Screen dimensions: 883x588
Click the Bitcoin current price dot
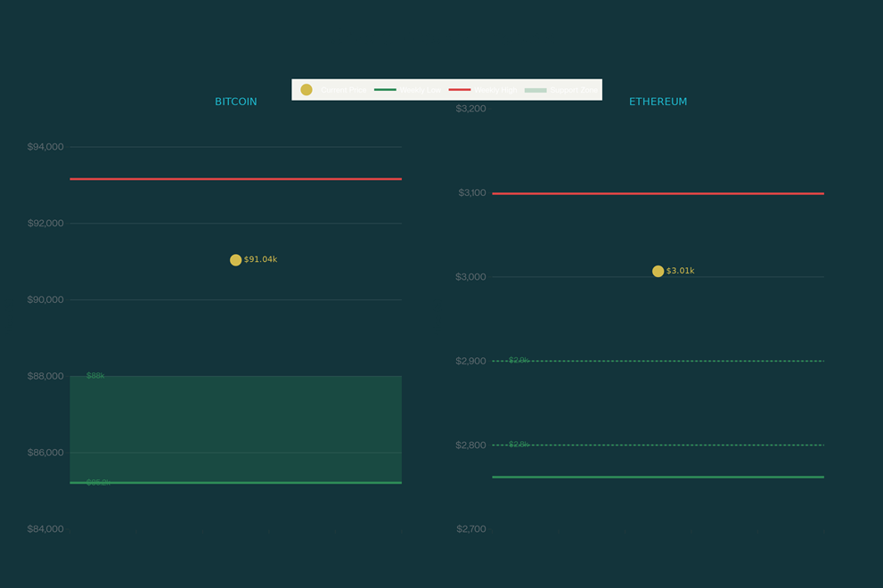tap(235, 260)
